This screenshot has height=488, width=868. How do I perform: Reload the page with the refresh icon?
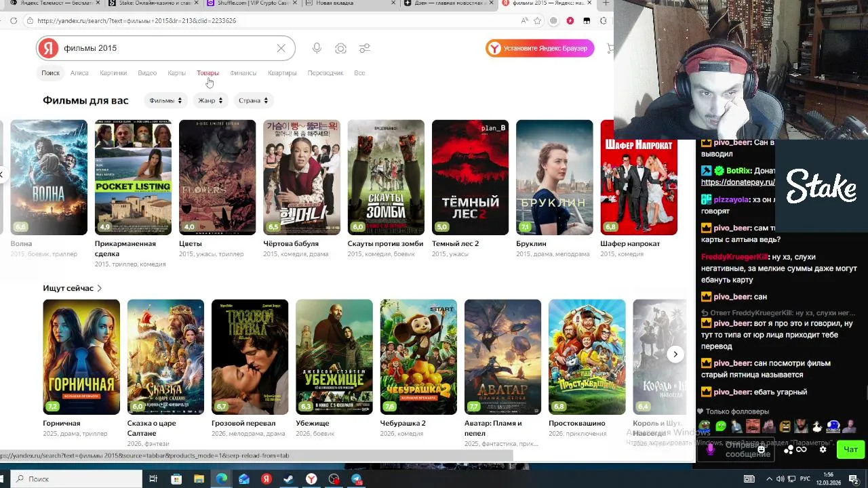pyautogui.click(x=14, y=21)
